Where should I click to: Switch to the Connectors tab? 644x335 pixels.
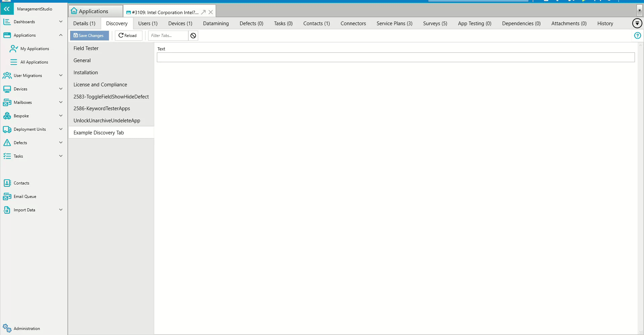353,24
